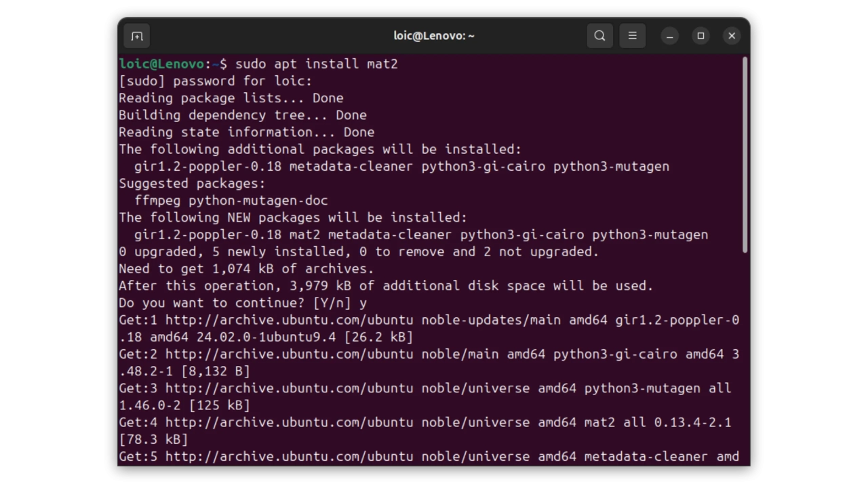Open a new terminal tab

tap(137, 36)
